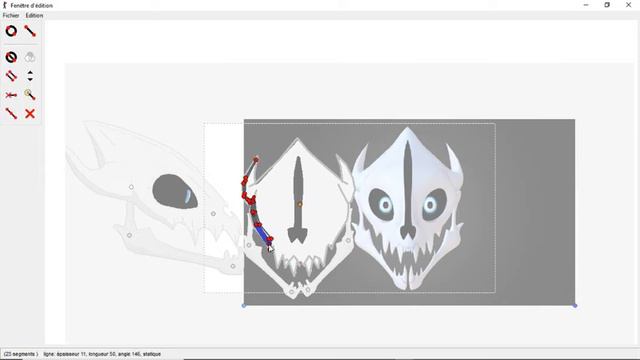Click the greyed-out segment colour icon
Viewport: 640px width, 360px height.
[30, 57]
